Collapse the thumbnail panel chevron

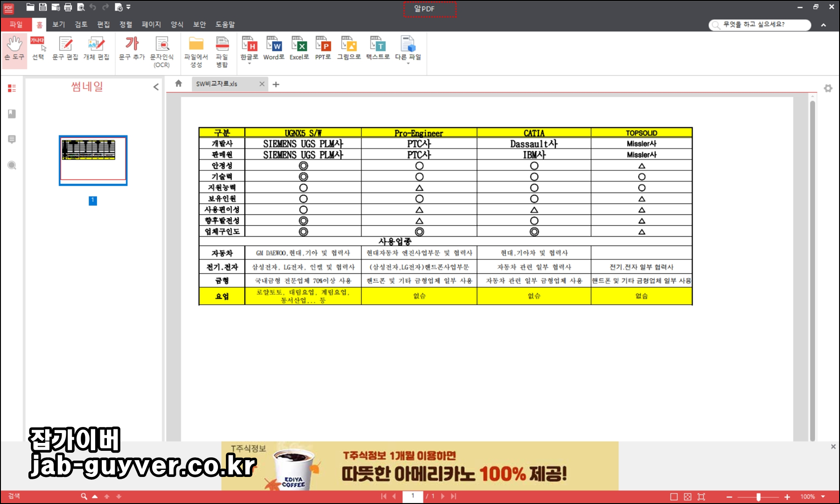click(156, 87)
